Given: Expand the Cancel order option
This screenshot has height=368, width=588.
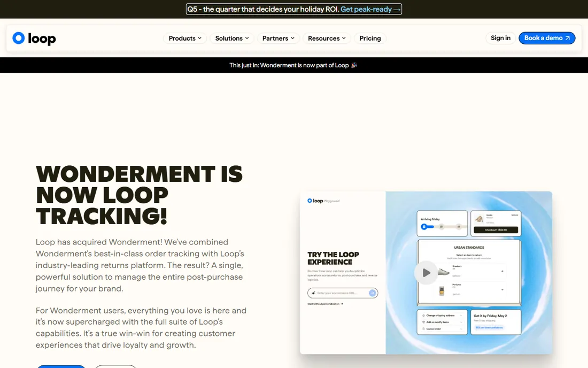Looking at the screenshot, I should coord(443,329).
